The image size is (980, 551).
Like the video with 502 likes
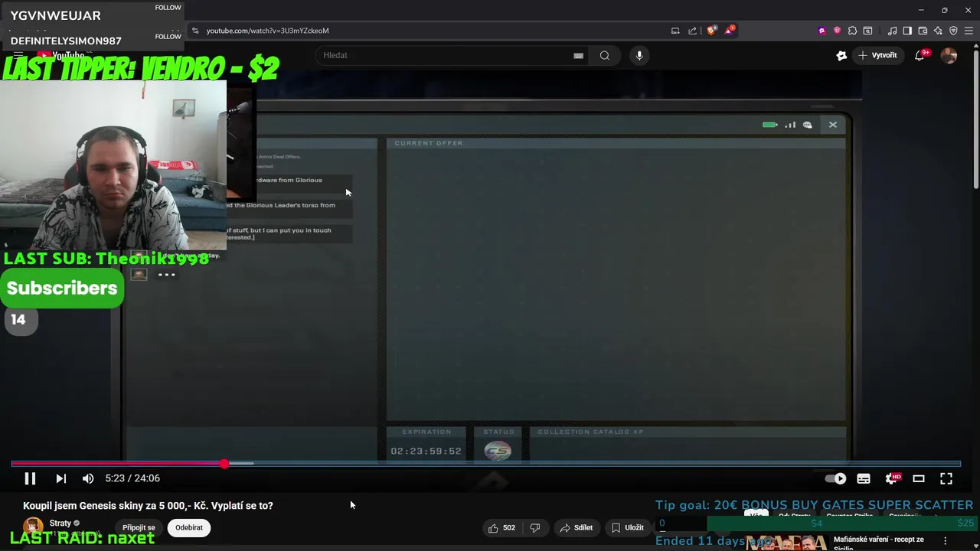tap(501, 527)
